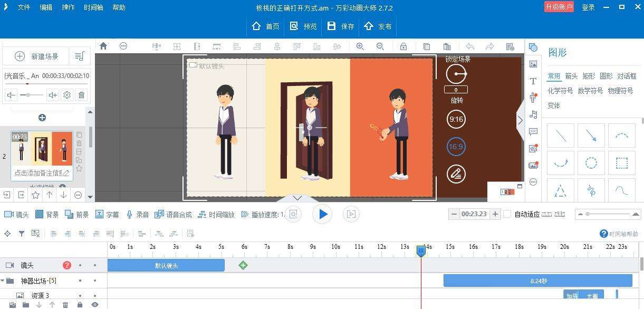644x309 pixels.
Task: Toggle visibility eye icon at timeline bottom
Action: pyautogui.click(x=94, y=305)
